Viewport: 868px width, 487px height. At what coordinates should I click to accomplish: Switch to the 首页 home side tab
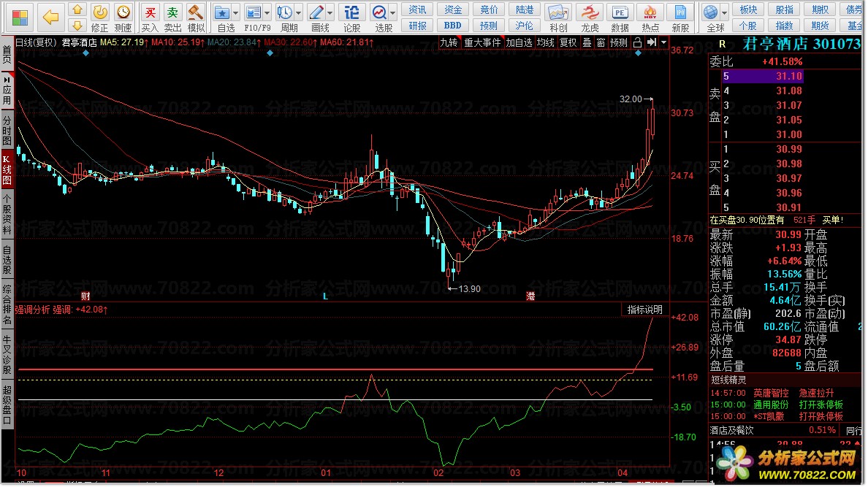click(x=7, y=55)
